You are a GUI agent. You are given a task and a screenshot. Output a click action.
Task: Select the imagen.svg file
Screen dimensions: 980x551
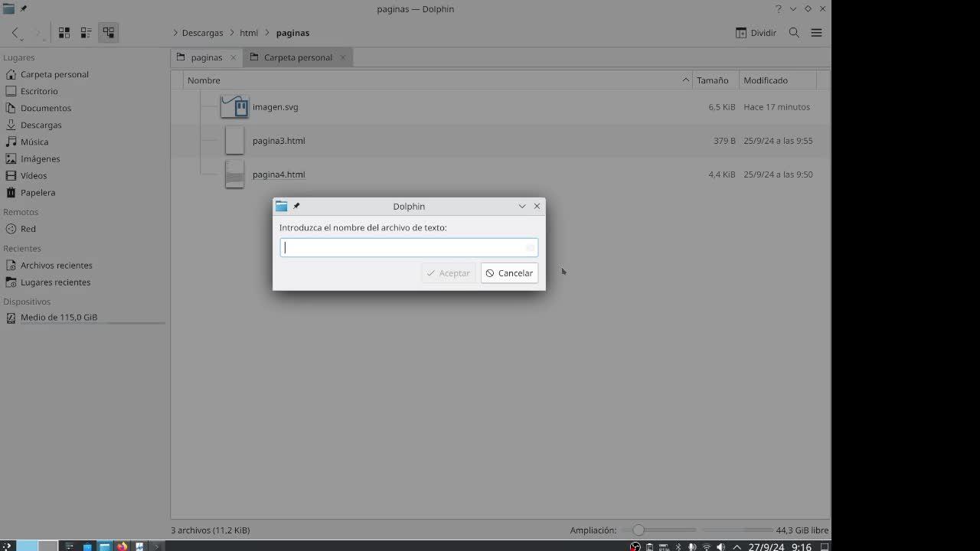(x=276, y=107)
